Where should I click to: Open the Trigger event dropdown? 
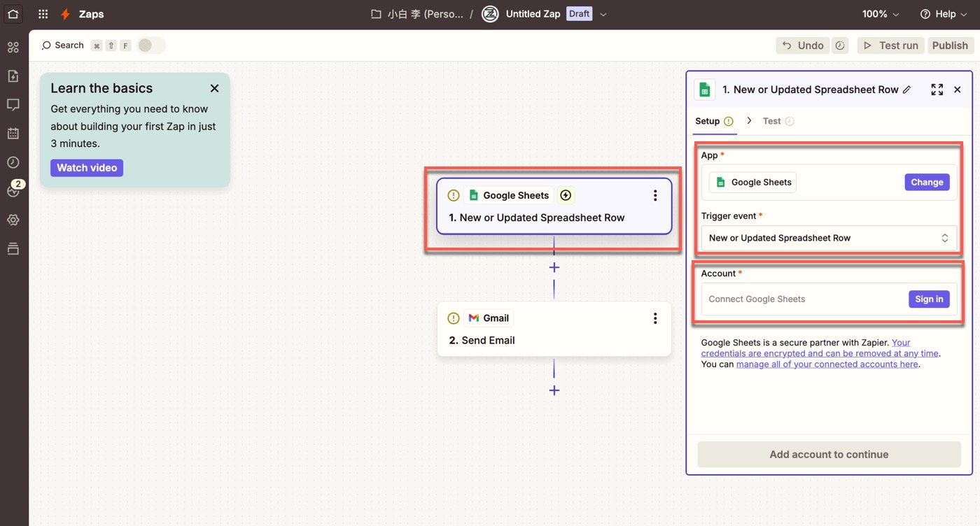point(829,238)
